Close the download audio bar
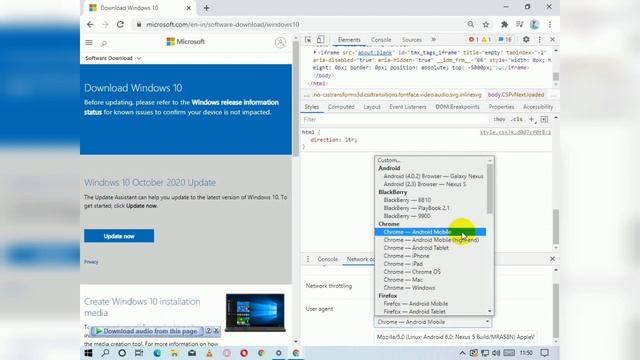 point(216,331)
